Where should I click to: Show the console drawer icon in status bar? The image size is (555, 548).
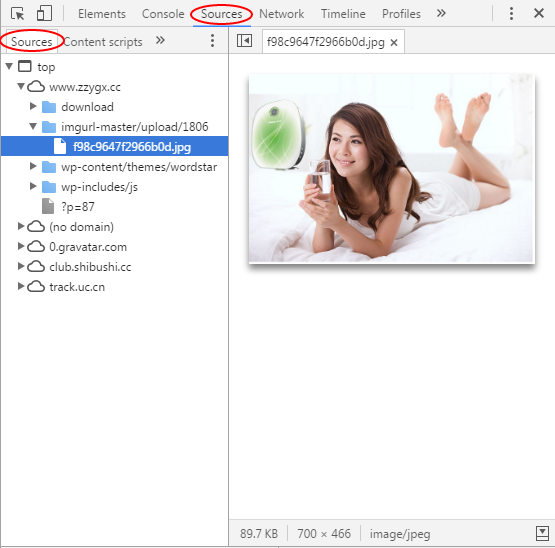pyautogui.click(x=542, y=533)
